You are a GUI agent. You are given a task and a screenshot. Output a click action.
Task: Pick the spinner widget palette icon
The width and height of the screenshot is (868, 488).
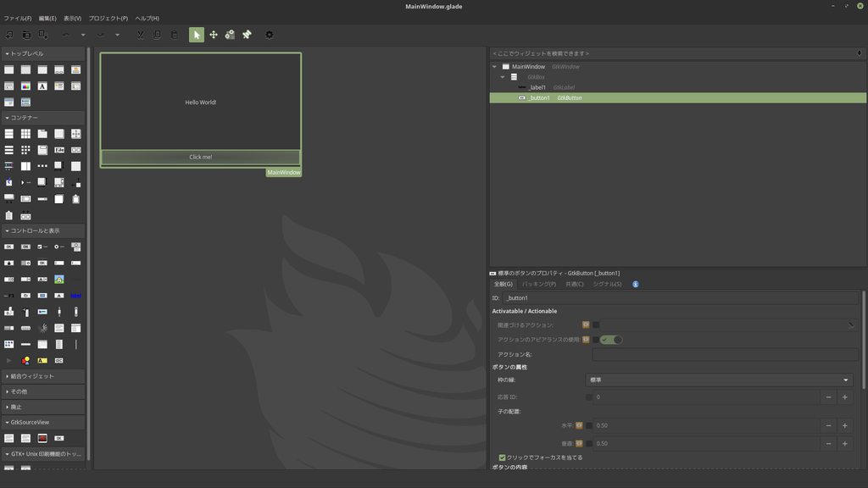pyautogui.click(x=42, y=328)
